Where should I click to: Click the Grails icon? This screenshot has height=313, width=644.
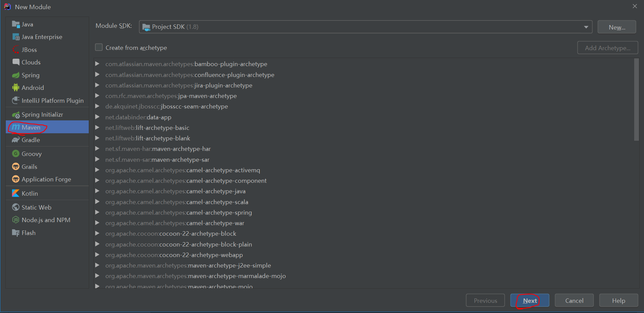pos(16,167)
